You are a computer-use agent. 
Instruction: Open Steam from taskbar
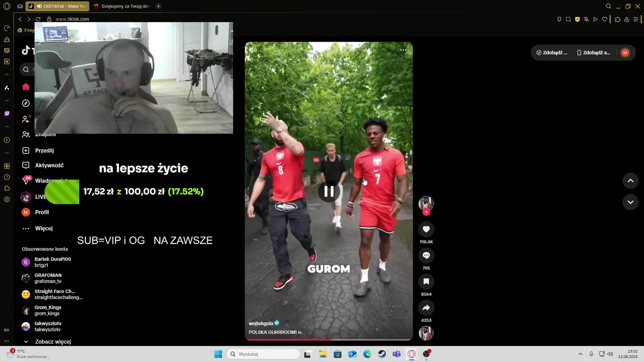click(382, 354)
